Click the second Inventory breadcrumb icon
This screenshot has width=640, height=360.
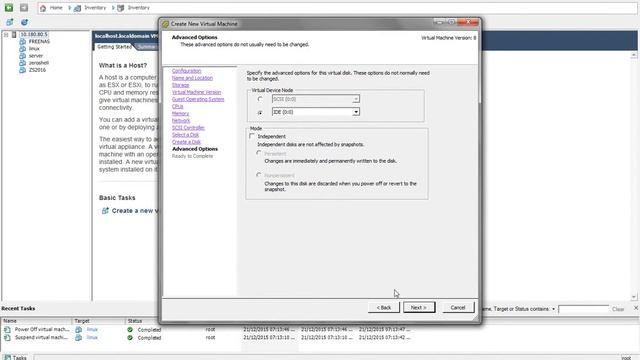[x=120, y=8]
